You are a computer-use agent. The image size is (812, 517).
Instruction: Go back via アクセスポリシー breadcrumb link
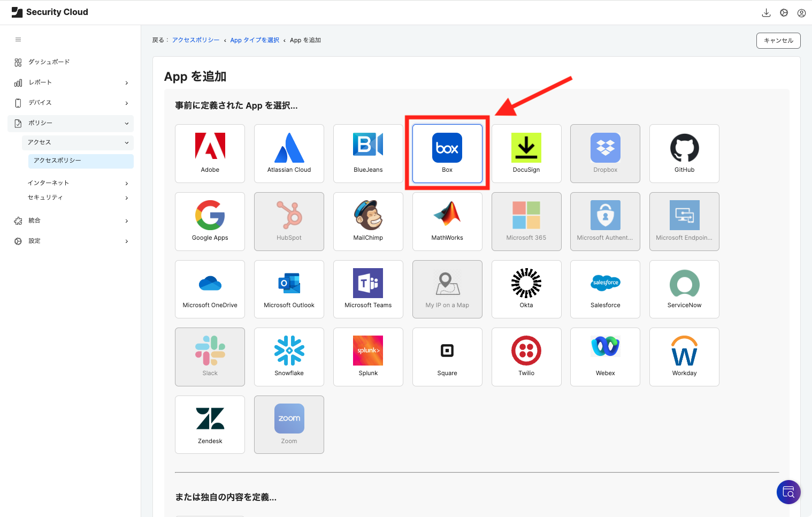click(x=196, y=40)
